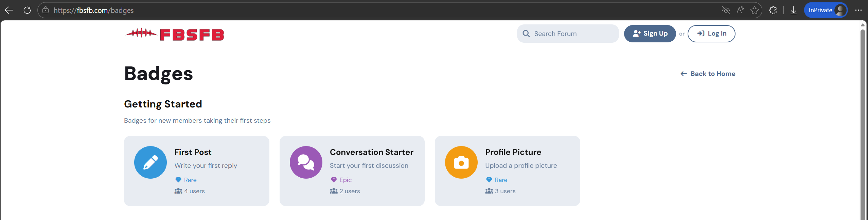Viewport: 868px width, 220px height.
Task: Click the users icon beside '2 users'
Action: pyautogui.click(x=334, y=191)
